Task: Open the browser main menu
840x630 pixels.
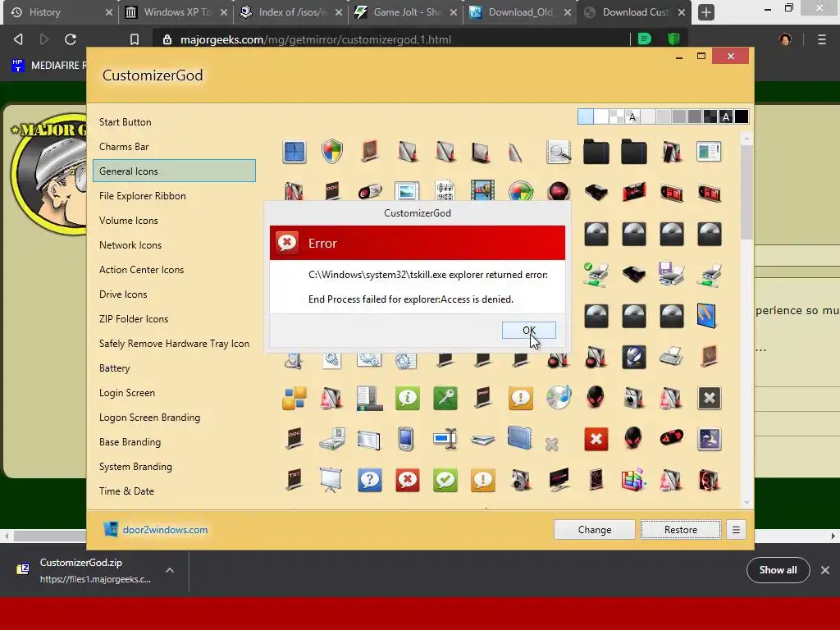Action: (822, 39)
